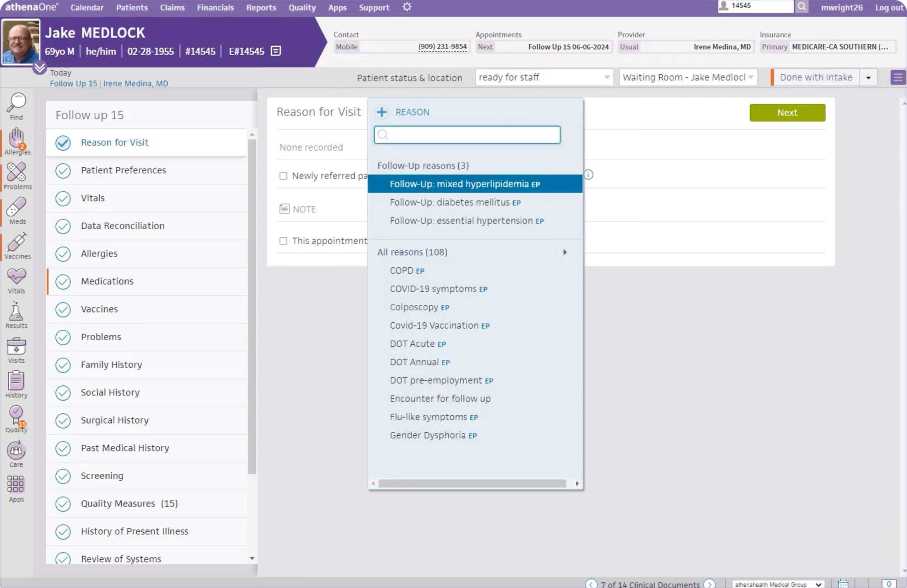Select the Problems icon in the sidebar
Image resolution: width=907 pixels, height=588 pixels.
[x=16, y=176]
